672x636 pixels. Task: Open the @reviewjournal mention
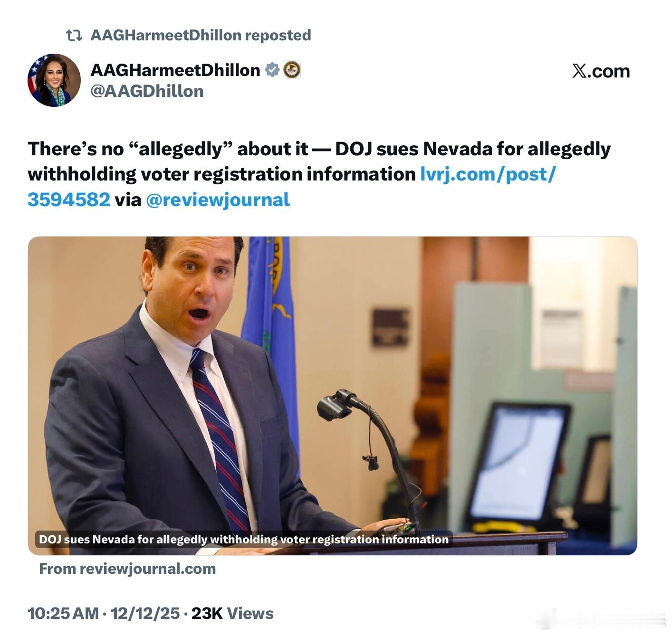(218, 200)
